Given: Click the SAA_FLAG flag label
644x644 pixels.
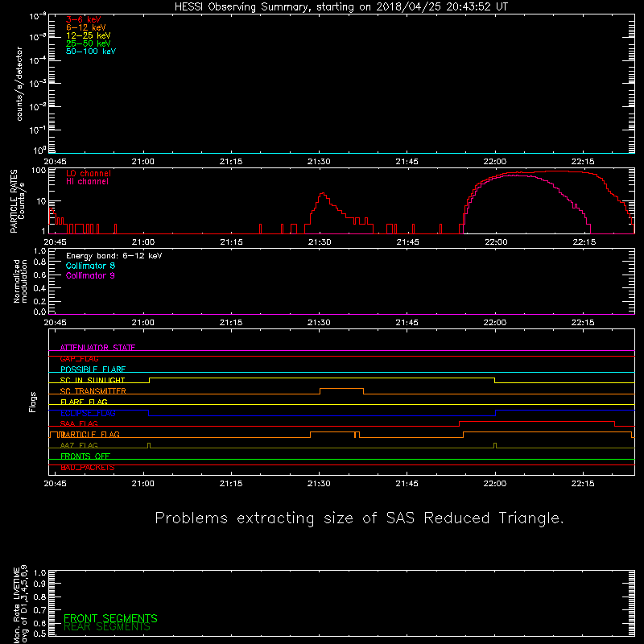Looking at the screenshot, I should 79,424.
